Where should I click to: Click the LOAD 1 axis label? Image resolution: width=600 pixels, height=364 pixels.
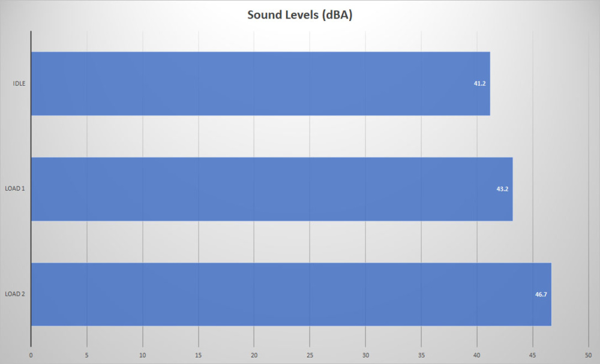[15, 188]
